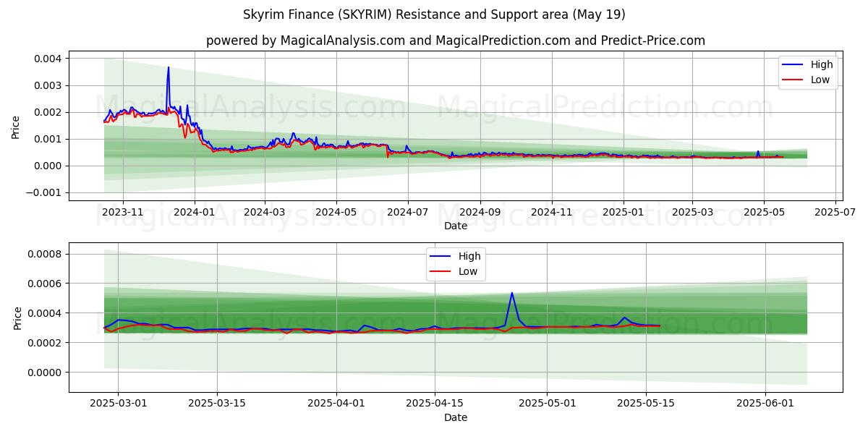The height and width of the screenshot is (434, 868).
Task: Click the '2025-05-01' x-axis label
Action: [x=548, y=405]
